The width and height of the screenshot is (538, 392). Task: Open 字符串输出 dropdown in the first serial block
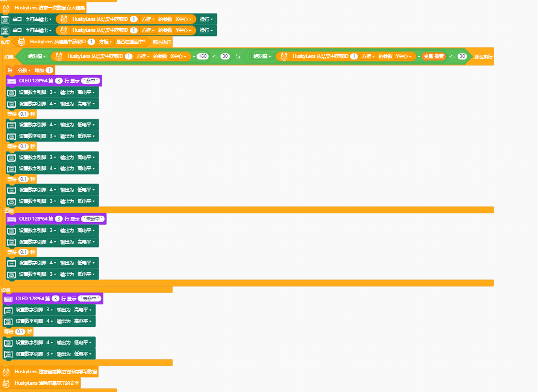pos(39,19)
